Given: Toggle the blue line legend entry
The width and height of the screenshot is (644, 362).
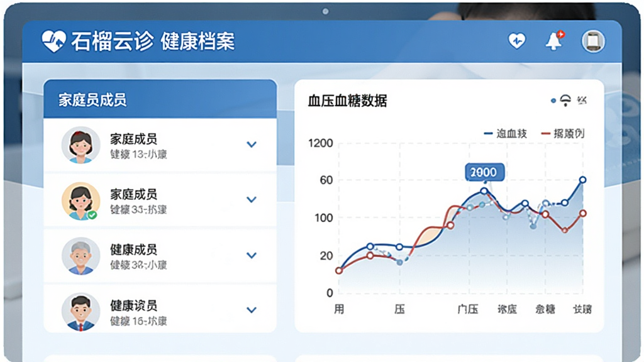Looking at the screenshot, I should click(505, 133).
